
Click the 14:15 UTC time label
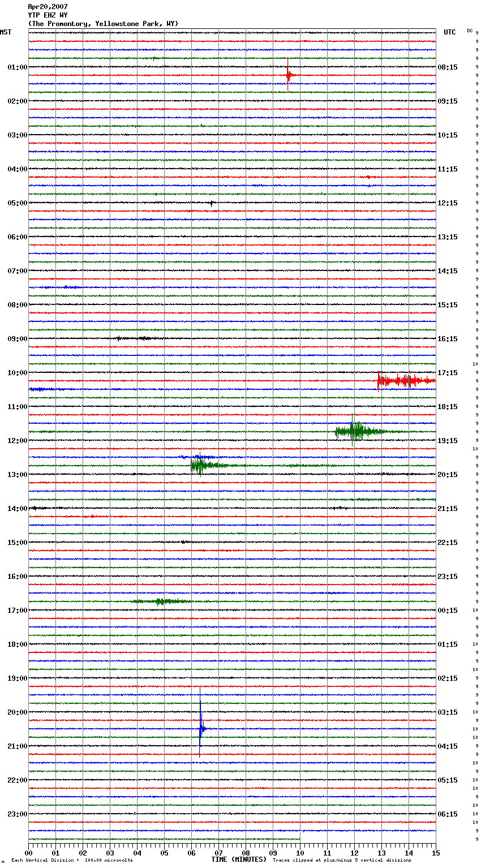(x=448, y=271)
